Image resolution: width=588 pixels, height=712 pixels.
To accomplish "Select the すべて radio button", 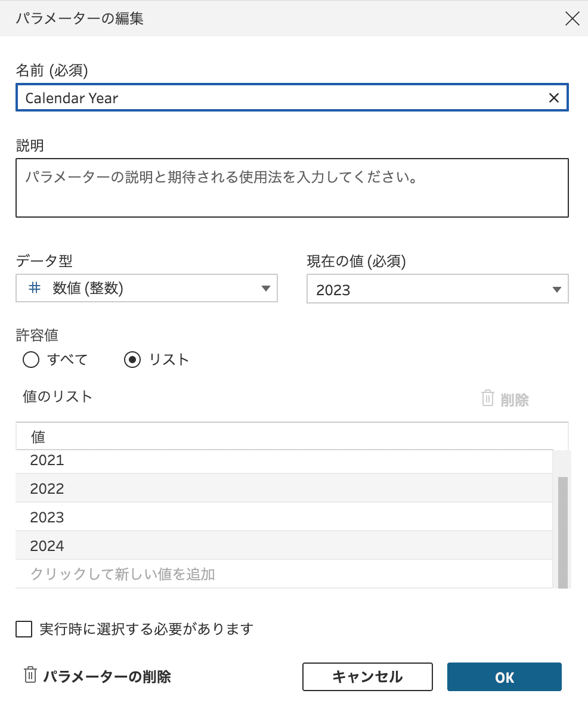I will 31,360.
